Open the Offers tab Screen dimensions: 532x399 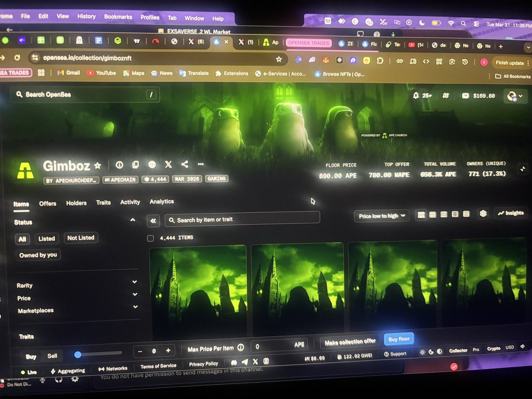click(47, 203)
